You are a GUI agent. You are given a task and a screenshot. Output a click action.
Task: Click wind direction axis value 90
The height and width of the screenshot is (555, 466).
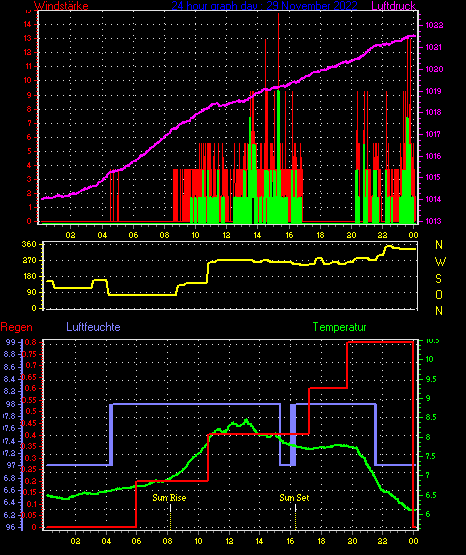[x=31, y=292]
